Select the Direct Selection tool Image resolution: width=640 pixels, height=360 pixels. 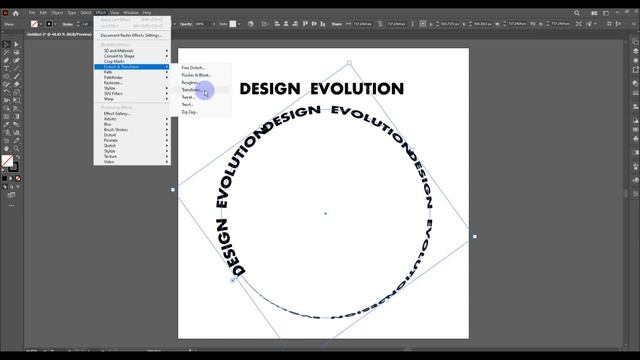[x=16, y=44]
